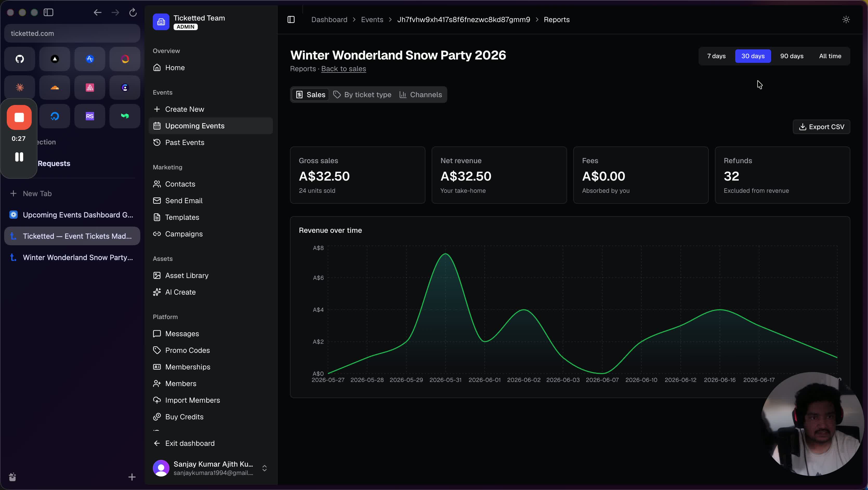
Task: Open the GitHub bookmark icon
Action: (x=20, y=59)
